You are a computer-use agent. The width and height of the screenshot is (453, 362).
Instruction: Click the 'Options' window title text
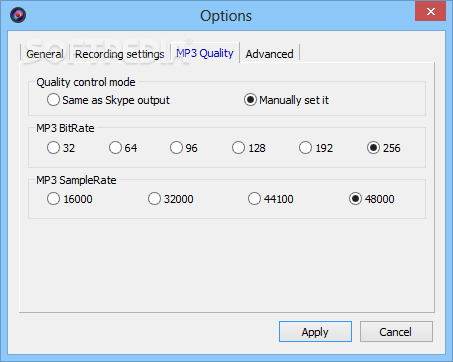click(x=226, y=16)
